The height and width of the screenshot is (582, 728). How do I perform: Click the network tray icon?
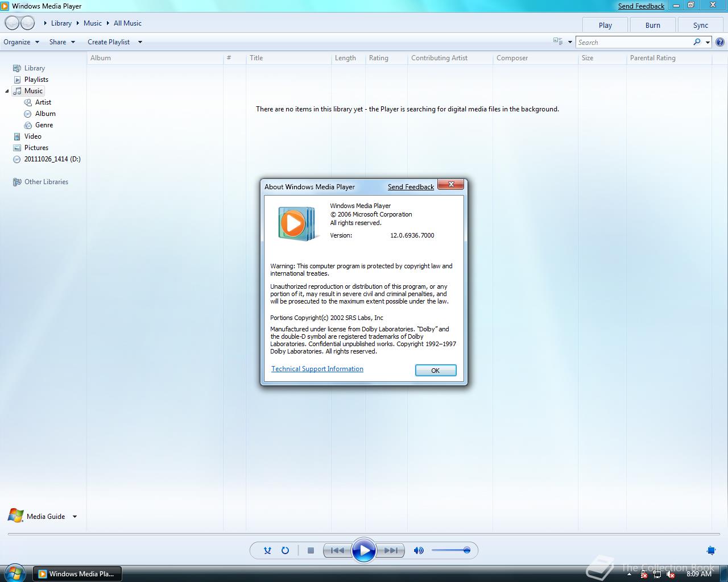click(x=657, y=574)
